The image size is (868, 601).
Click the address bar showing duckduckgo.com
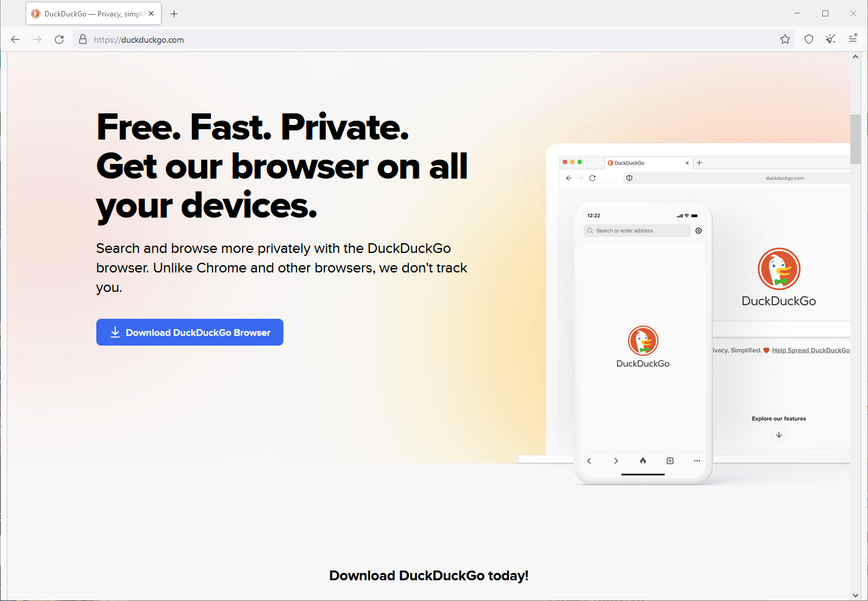[433, 40]
